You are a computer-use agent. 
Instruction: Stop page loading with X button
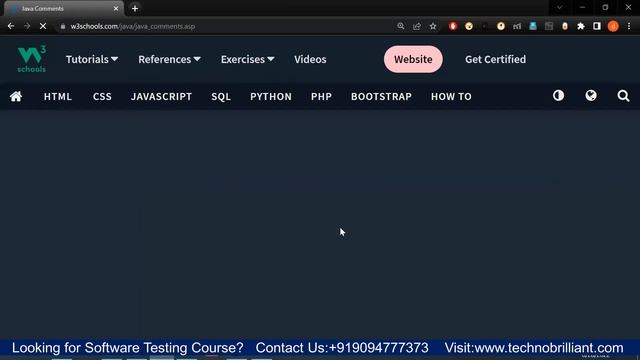coord(43,26)
